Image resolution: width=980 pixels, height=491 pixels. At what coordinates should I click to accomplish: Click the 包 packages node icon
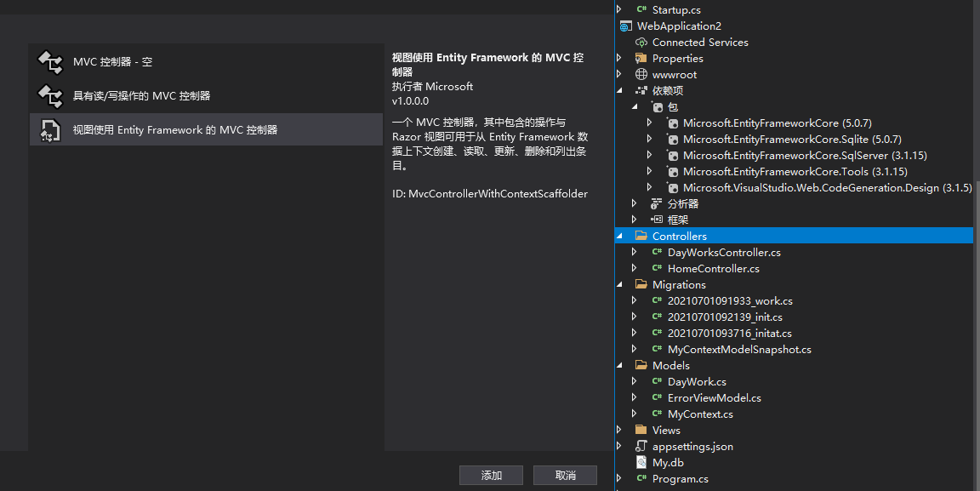point(657,107)
